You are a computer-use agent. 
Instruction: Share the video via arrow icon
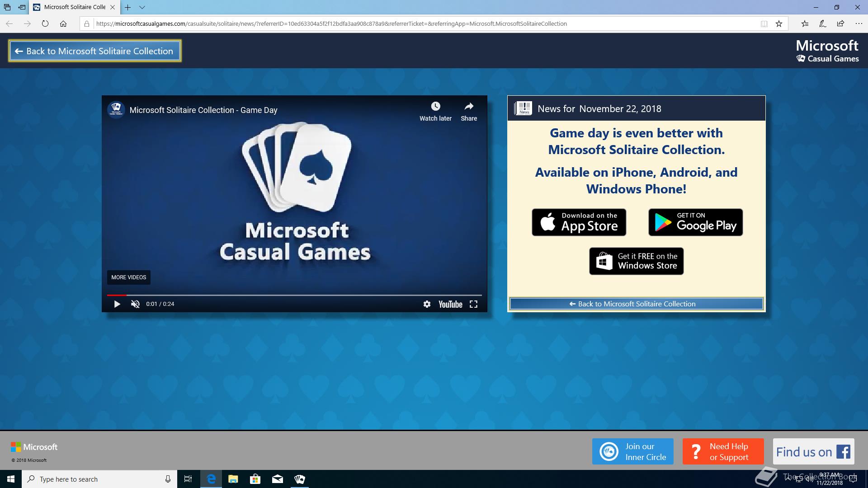point(469,106)
